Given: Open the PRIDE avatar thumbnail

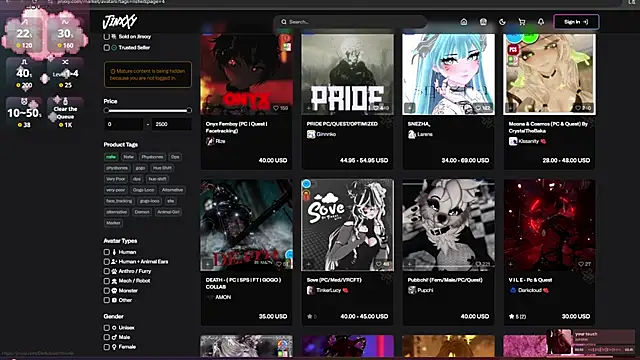Looking at the screenshot, I should tap(347, 74).
